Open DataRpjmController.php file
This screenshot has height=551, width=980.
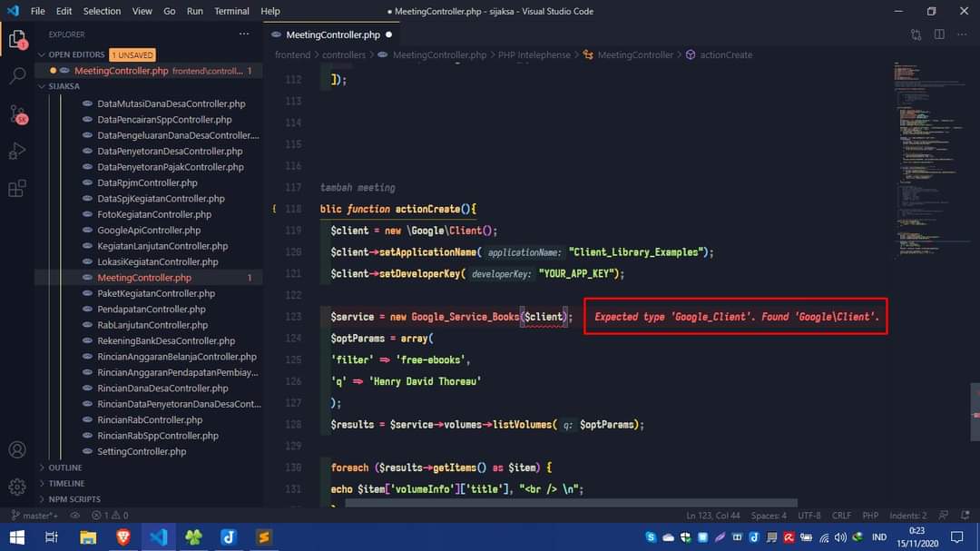pos(149,182)
